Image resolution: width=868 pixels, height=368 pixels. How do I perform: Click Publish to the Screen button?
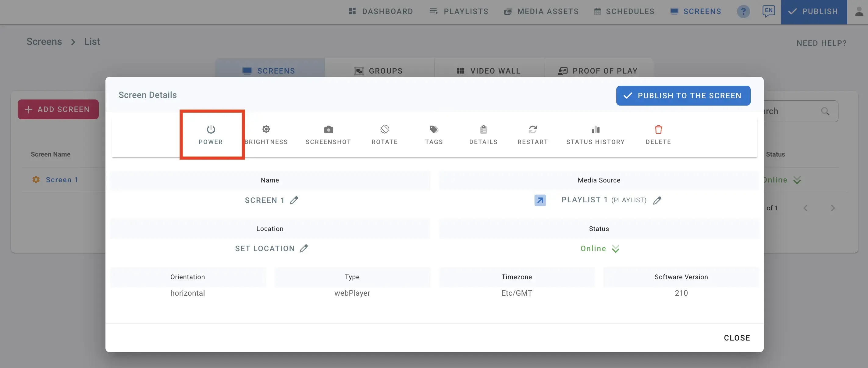pyautogui.click(x=683, y=96)
